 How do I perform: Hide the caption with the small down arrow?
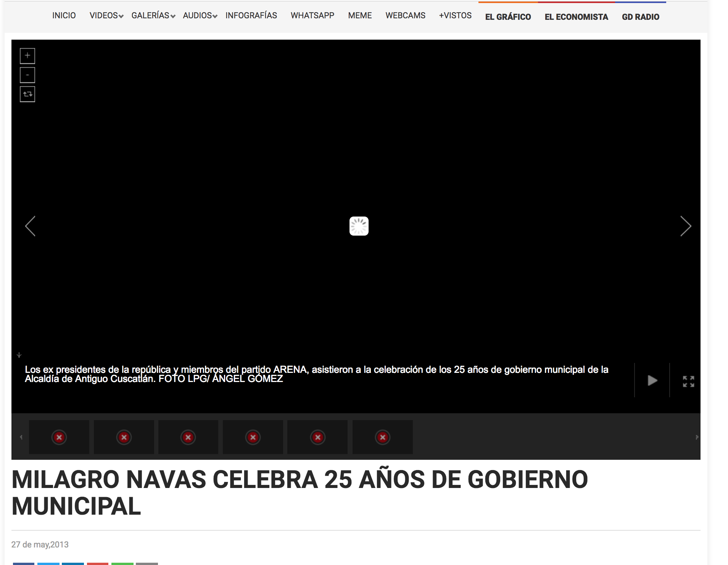19,355
